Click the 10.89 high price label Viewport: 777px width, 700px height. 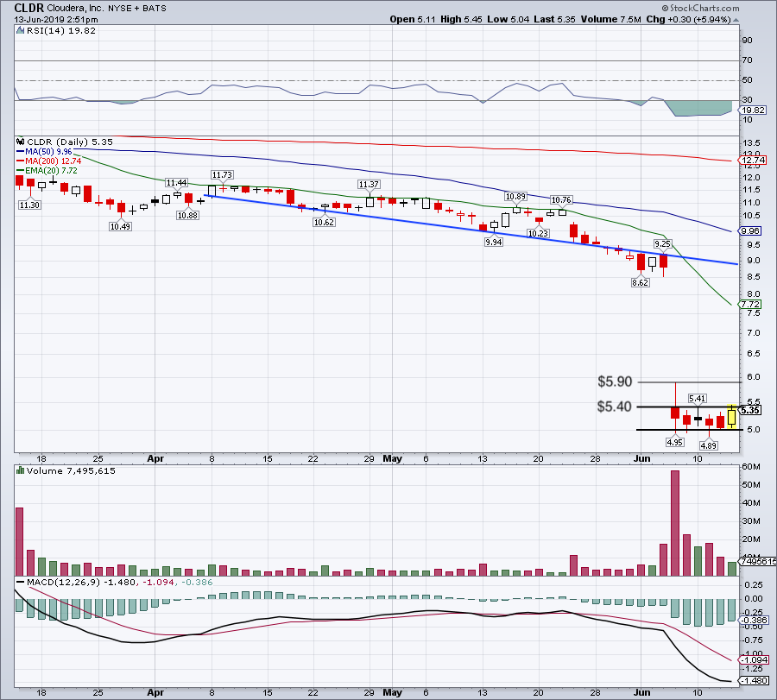515,197
